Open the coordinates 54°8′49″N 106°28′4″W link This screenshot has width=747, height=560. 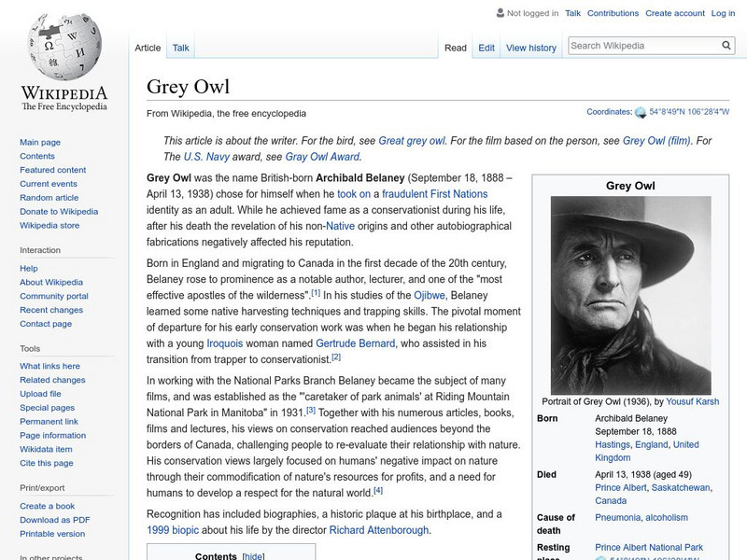point(689,112)
